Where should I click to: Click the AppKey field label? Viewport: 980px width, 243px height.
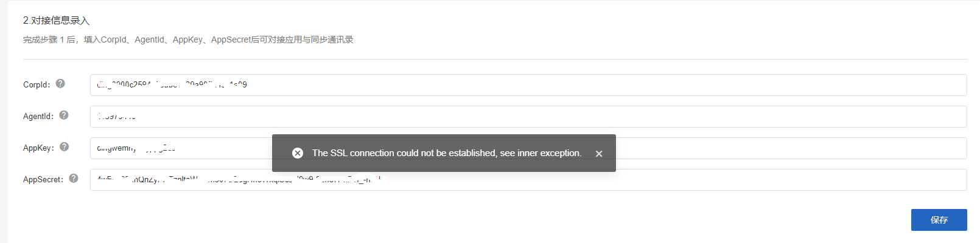38,148
